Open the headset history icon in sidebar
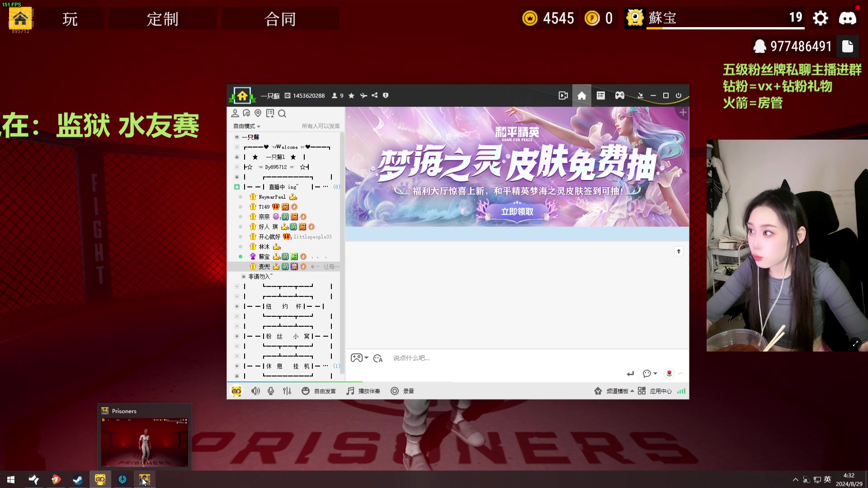The height and width of the screenshot is (488, 868). 246,113
